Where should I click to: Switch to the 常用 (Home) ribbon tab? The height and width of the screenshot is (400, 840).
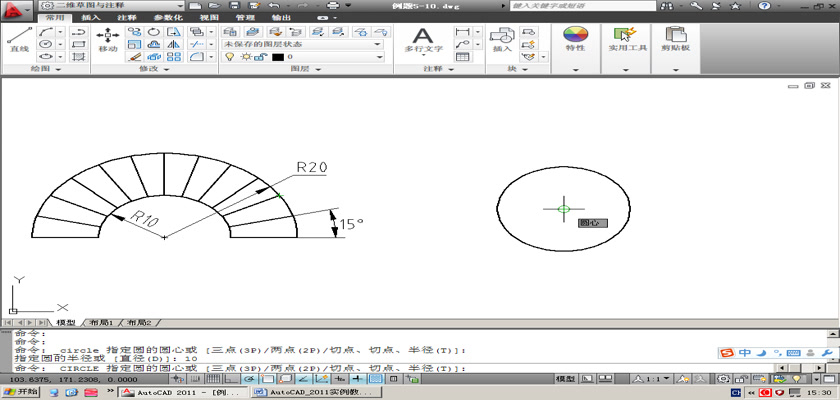55,18
